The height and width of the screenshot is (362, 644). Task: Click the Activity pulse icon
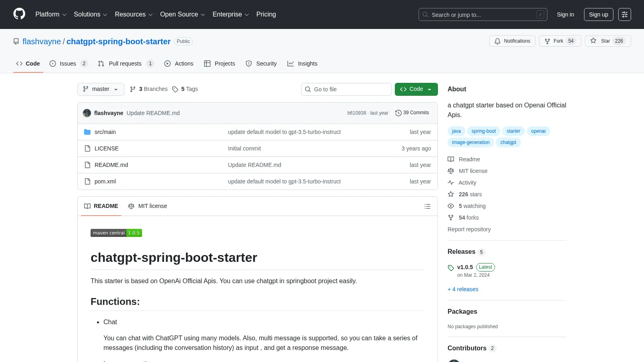451,183
